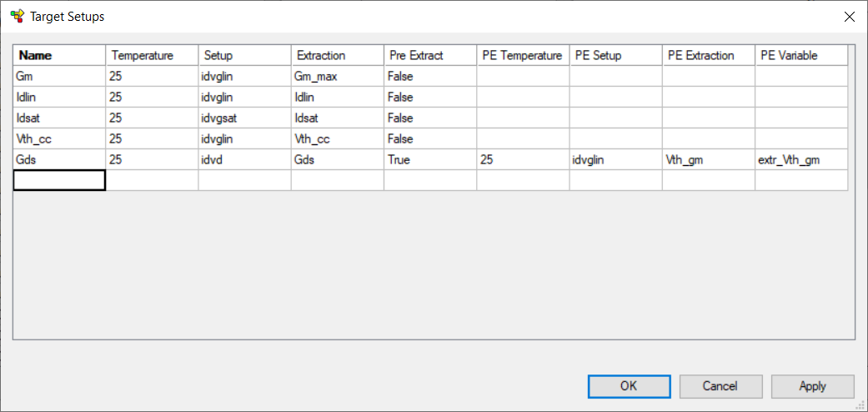Click the Cancel button

(x=720, y=386)
